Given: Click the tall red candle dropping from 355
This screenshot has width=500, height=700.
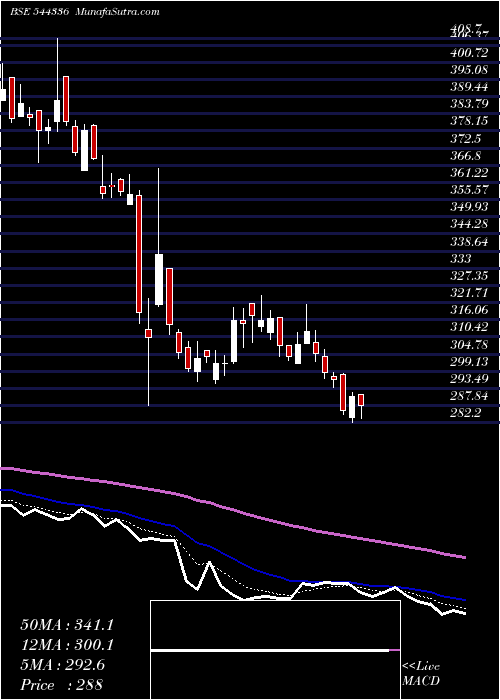Looking at the screenshot, I should point(139,254).
